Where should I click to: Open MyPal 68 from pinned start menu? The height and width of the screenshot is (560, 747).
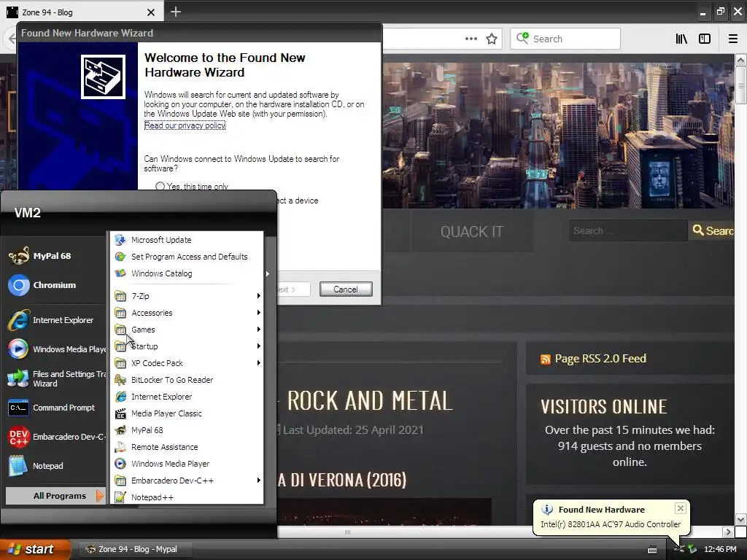pos(53,256)
